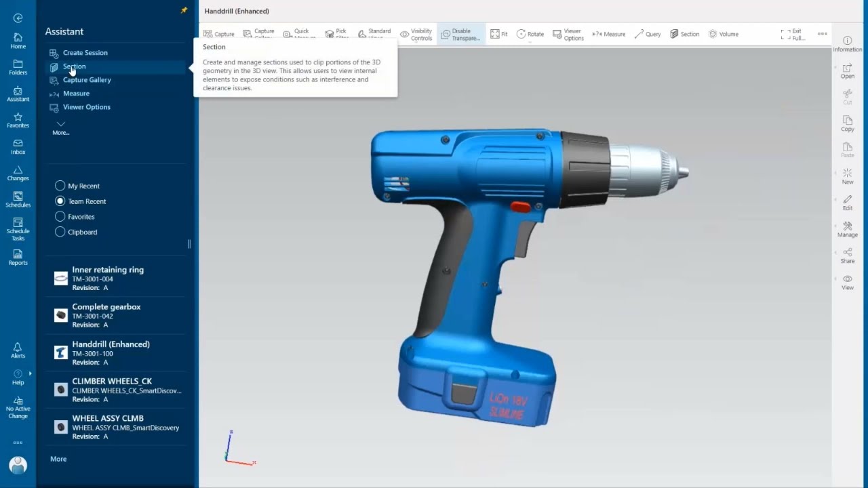Click the More link below the recent list
The image size is (868, 488).
[x=58, y=459]
